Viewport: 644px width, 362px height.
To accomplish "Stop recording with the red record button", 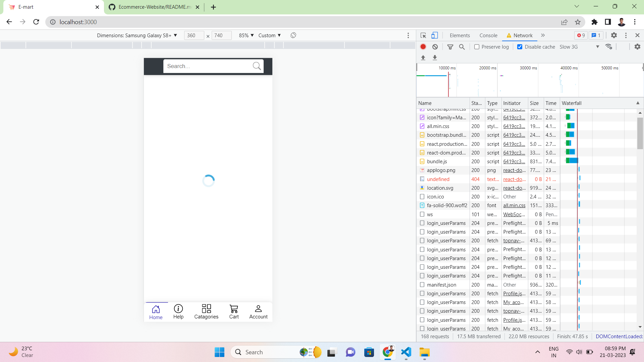I will [x=423, y=47].
